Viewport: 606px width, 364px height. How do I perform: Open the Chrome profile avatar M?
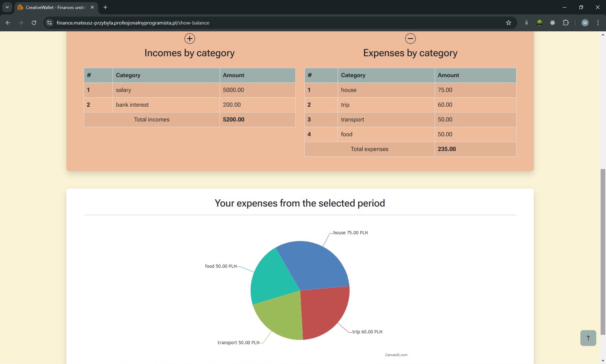tap(585, 23)
